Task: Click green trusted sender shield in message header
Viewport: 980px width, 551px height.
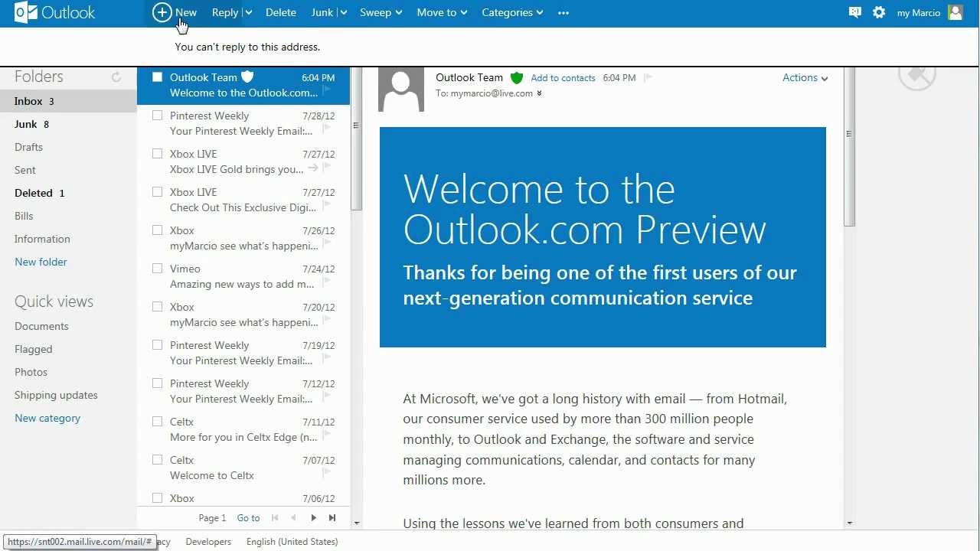Action: pos(517,77)
